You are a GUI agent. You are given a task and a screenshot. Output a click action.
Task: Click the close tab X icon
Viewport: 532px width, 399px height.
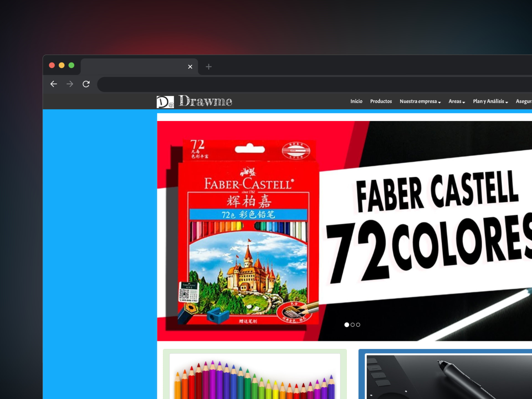coord(190,67)
